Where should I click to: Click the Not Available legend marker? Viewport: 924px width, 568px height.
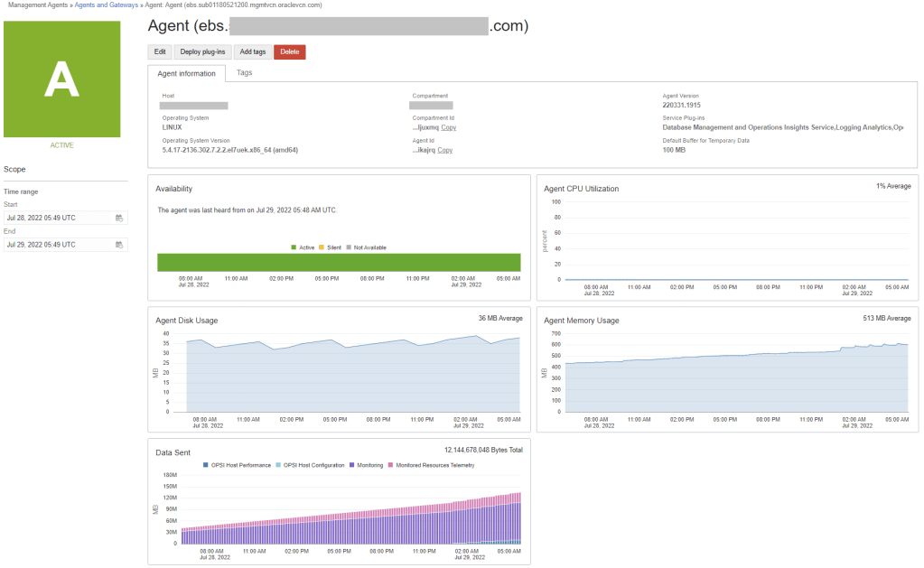click(x=348, y=247)
